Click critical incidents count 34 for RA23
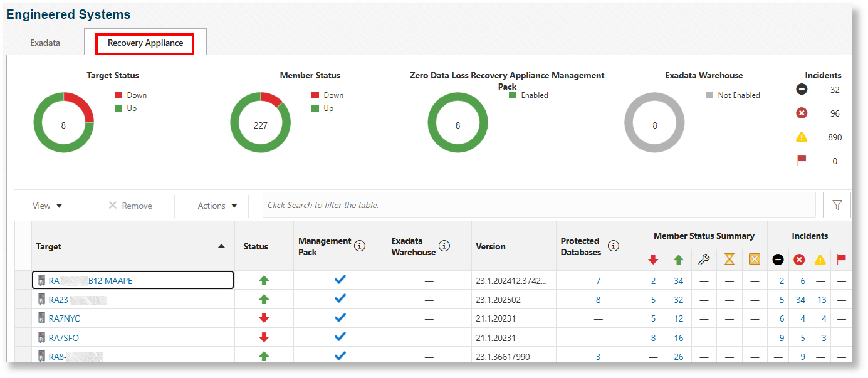The image size is (868, 378). tap(800, 300)
